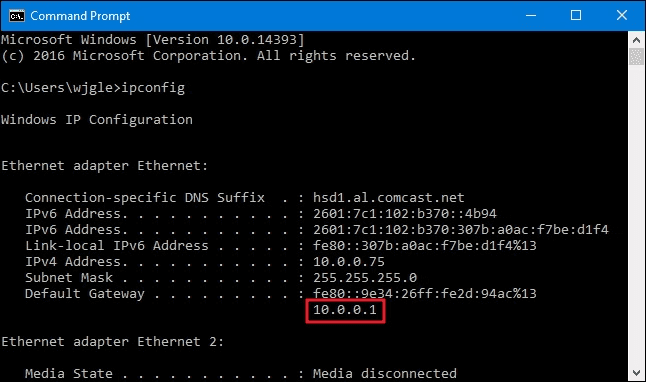Click the Command Prompt title text

pos(80,16)
